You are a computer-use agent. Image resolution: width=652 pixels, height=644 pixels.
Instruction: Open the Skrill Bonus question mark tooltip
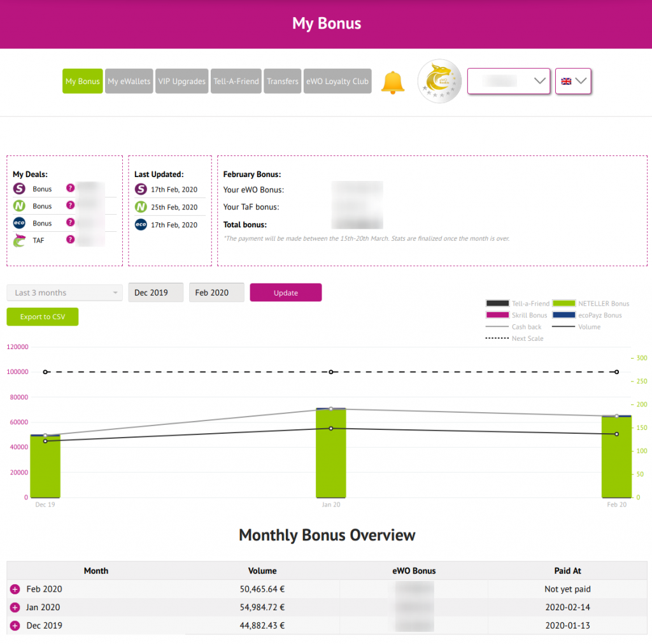[x=69, y=189]
